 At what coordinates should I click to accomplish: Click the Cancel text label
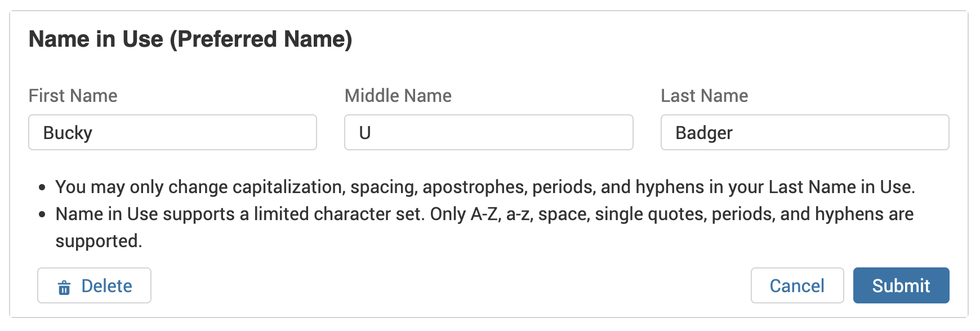tap(797, 285)
